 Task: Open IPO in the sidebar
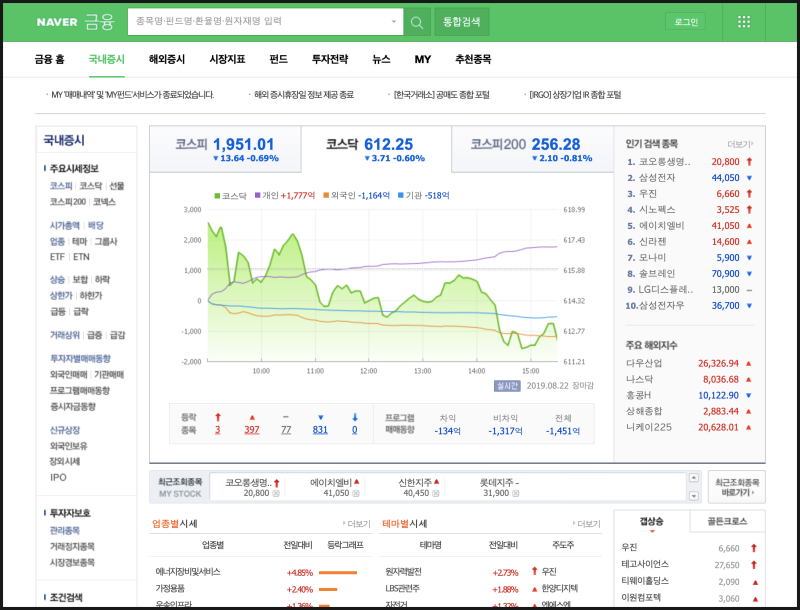pos(58,477)
